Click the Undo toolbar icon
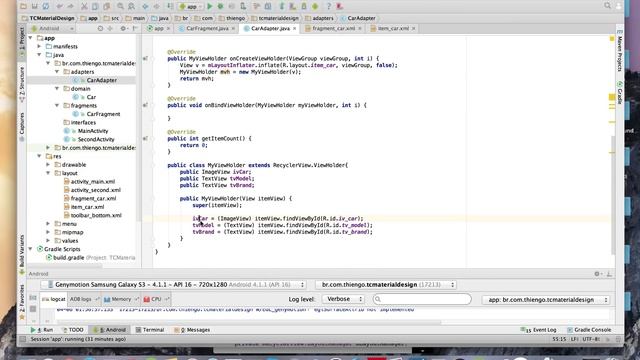This screenshot has height=360, width=640. point(60,6)
